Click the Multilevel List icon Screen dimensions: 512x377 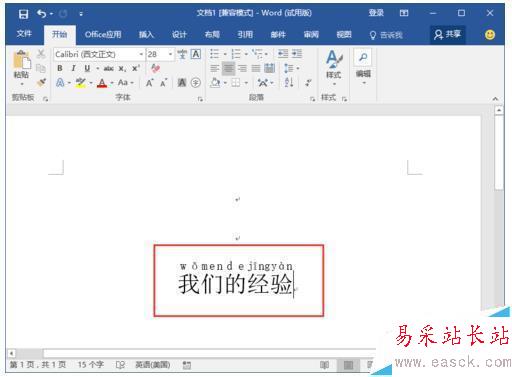click(257, 54)
